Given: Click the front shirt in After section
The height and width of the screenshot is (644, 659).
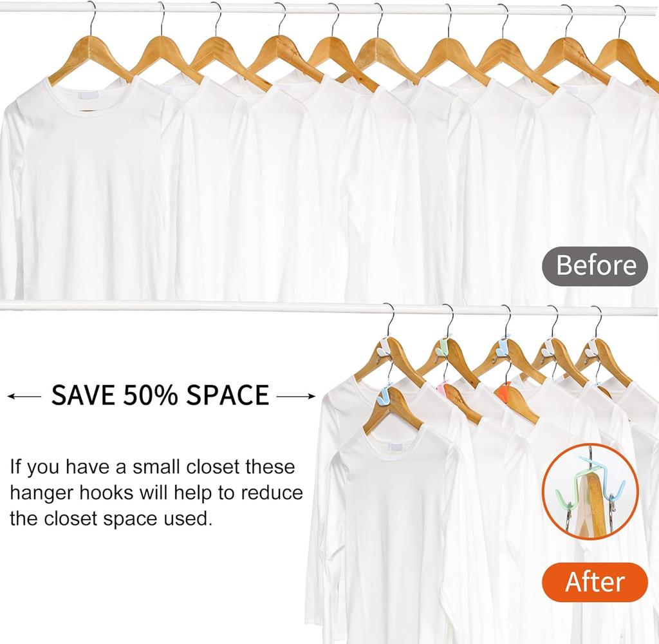Looking at the screenshot, I should (391, 535).
